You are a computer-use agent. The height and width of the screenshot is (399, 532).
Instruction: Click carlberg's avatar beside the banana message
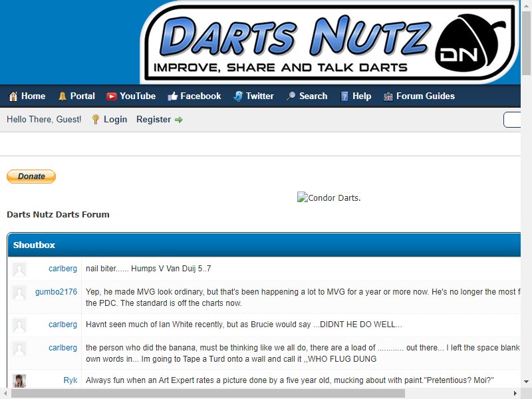19,348
